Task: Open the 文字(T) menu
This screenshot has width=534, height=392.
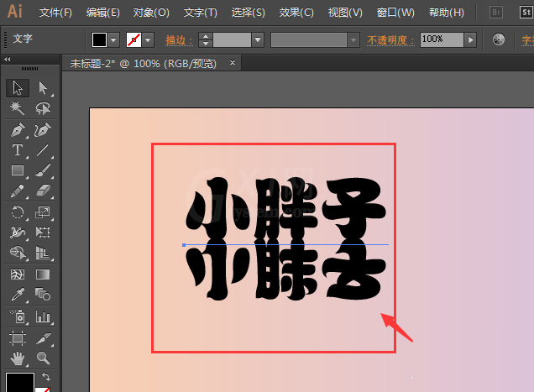Action: (x=200, y=13)
